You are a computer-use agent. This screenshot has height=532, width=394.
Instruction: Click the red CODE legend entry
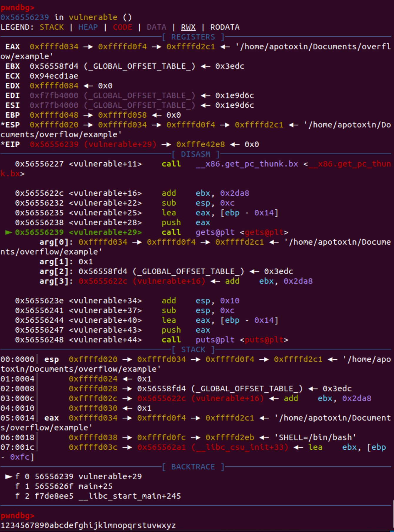tap(122, 27)
